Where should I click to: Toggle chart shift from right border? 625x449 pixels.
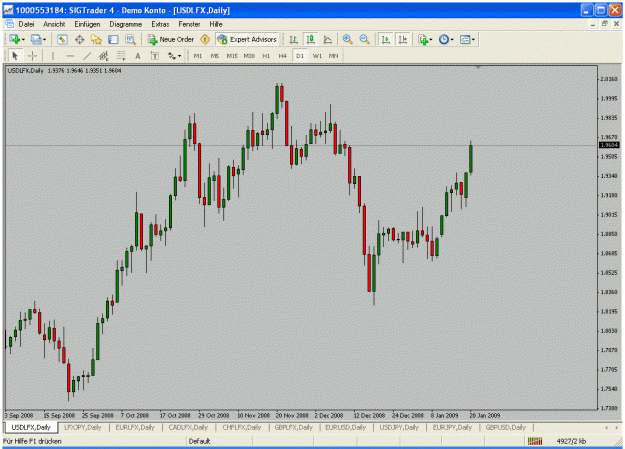click(403, 39)
